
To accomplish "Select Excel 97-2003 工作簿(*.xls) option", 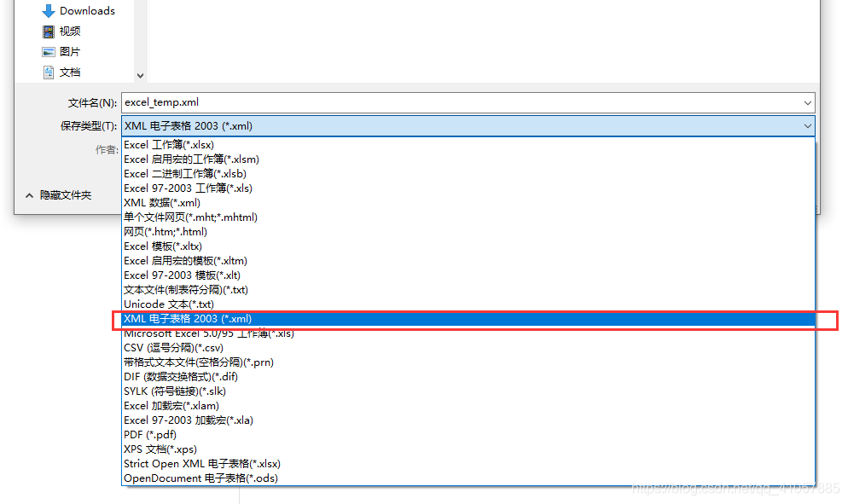I will (468, 188).
